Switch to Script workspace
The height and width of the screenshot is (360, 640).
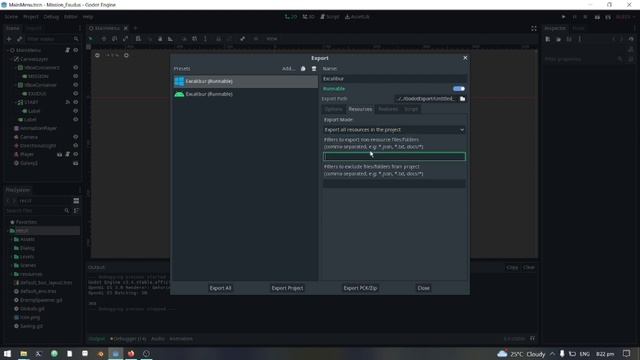coord(330,17)
